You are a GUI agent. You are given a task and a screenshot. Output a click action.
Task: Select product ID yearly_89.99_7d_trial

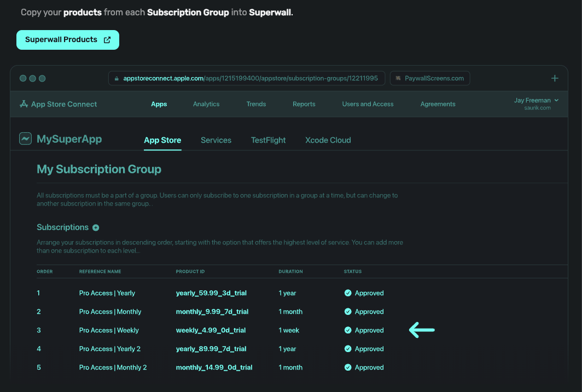pos(211,349)
